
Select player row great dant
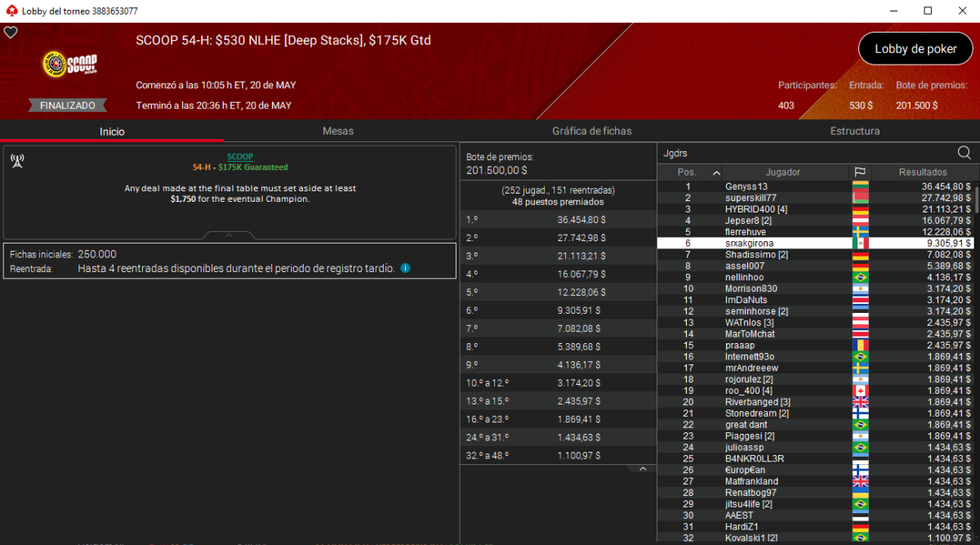pos(815,425)
